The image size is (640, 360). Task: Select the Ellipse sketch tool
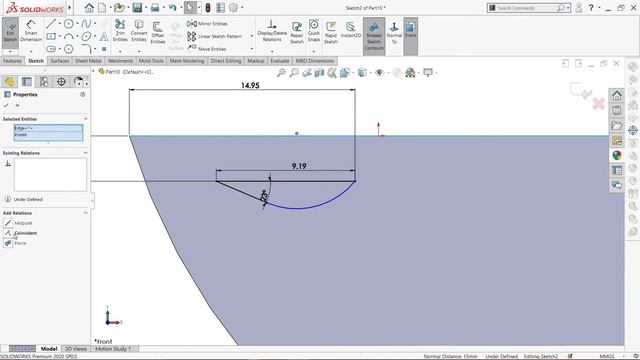[x=86, y=36]
